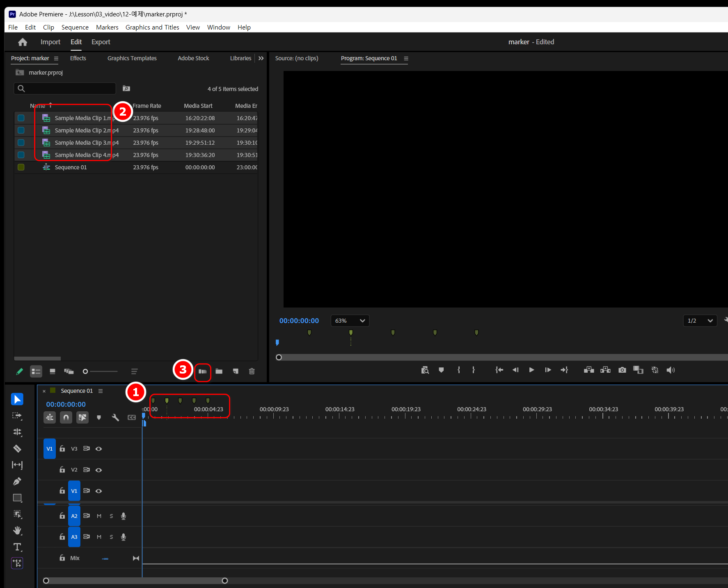Select the Rectangle tool
The image size is (728, 588).
pyautogui.click(x=17, y=498)
